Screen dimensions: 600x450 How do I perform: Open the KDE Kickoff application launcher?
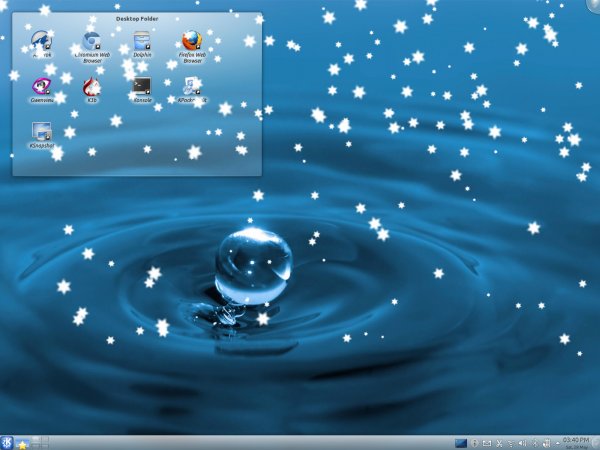(7, 443)
